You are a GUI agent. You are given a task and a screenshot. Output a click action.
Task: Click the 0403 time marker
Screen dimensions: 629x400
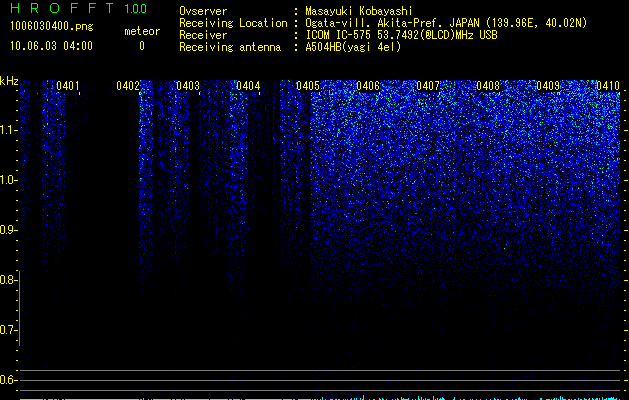click(x=188, y=86)
